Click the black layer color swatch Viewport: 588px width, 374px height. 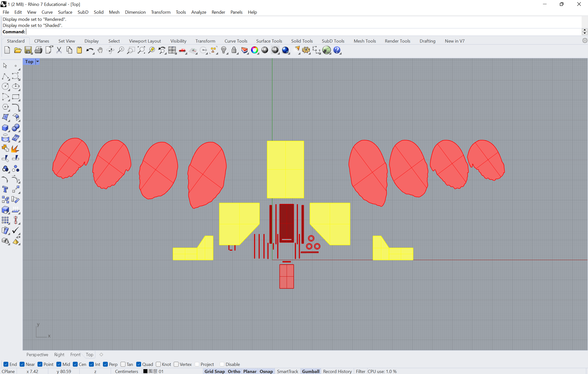click(145, 371)
